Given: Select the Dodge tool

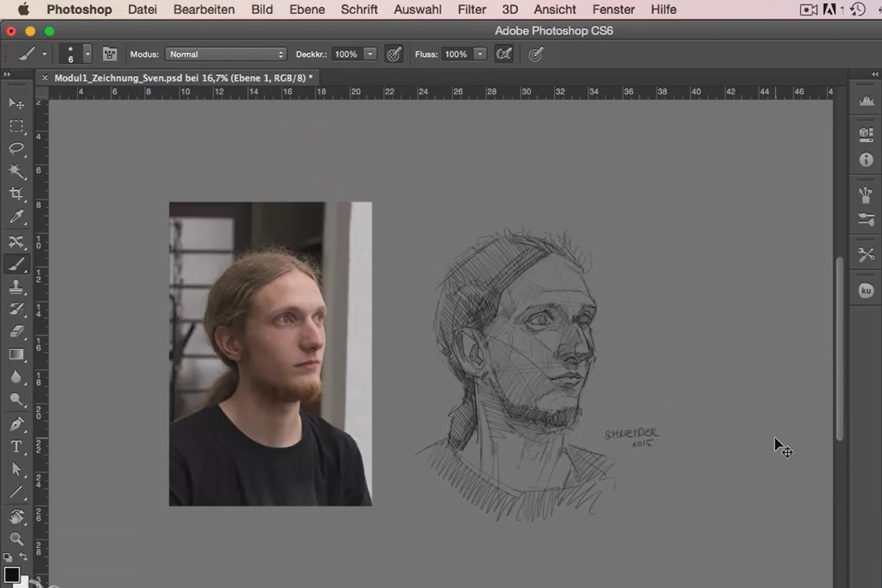Looking at the screenshot, I should [16, 400].
